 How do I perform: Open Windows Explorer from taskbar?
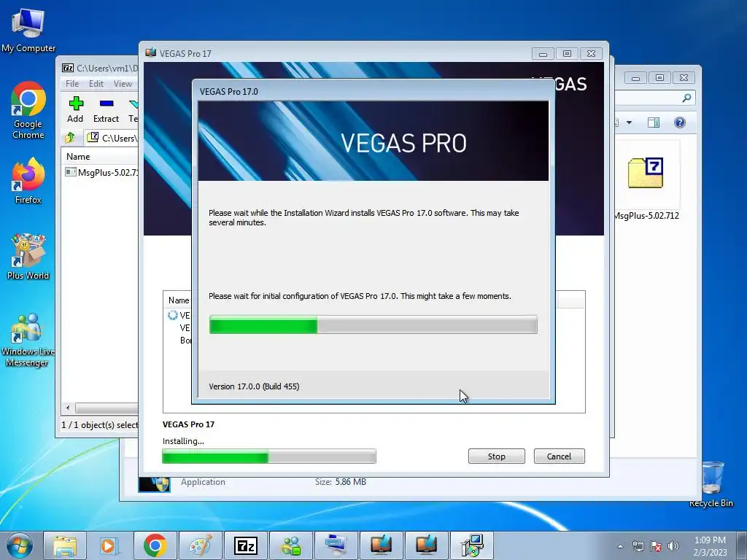click(x=65, y=545)
